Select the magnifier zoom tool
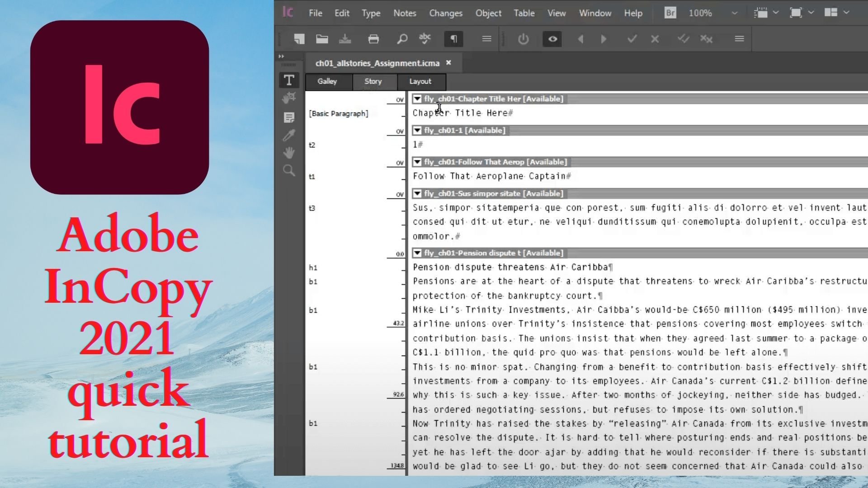 [288, 171]
